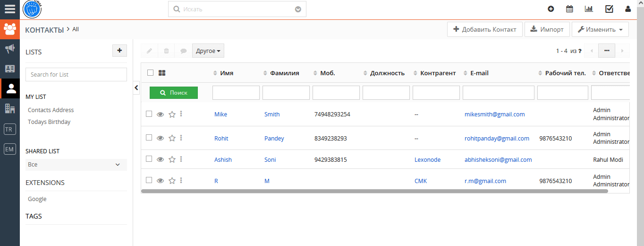Click the КОНТАКТЫ breadcrumb title

tap(44, 30)
